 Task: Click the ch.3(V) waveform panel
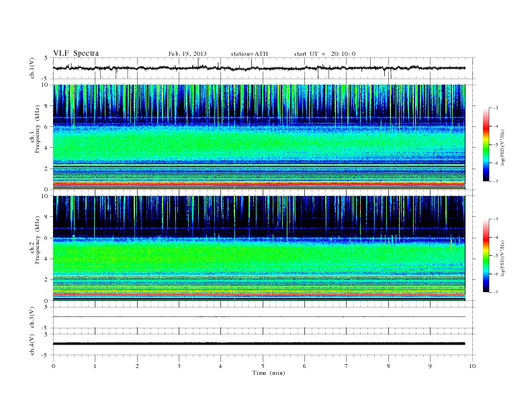(264, 318)
